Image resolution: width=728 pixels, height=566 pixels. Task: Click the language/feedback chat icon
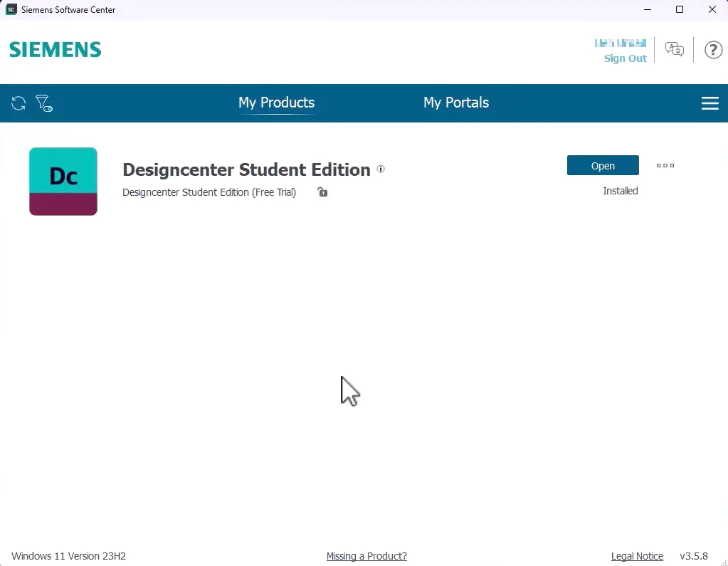[x=674, y=49]
